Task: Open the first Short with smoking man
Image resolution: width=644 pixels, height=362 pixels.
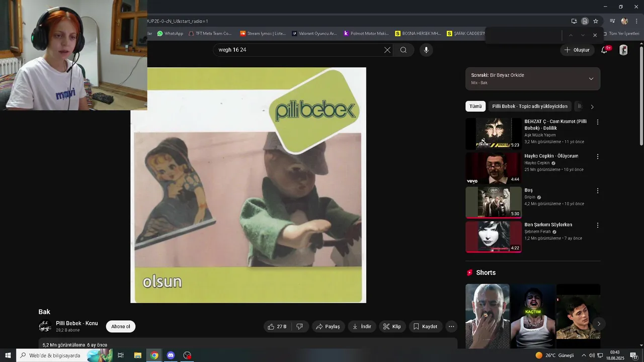Action: point(487,316)
